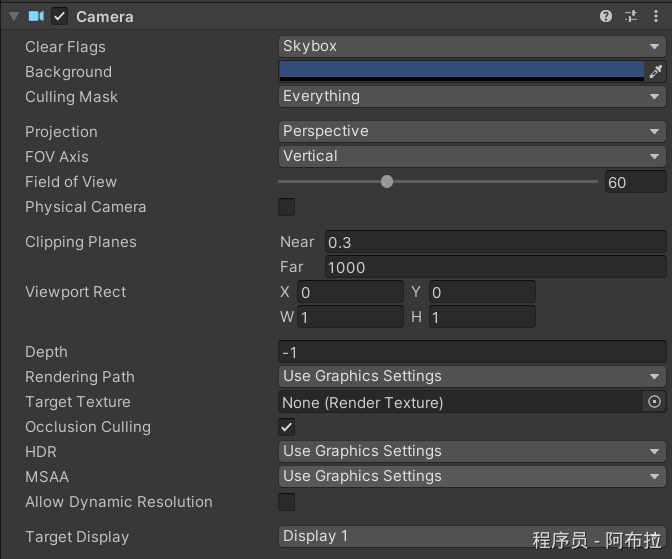672x559 pixels.
Task: Enable the Physical Camera checkbox
Action: pos(287,207)
